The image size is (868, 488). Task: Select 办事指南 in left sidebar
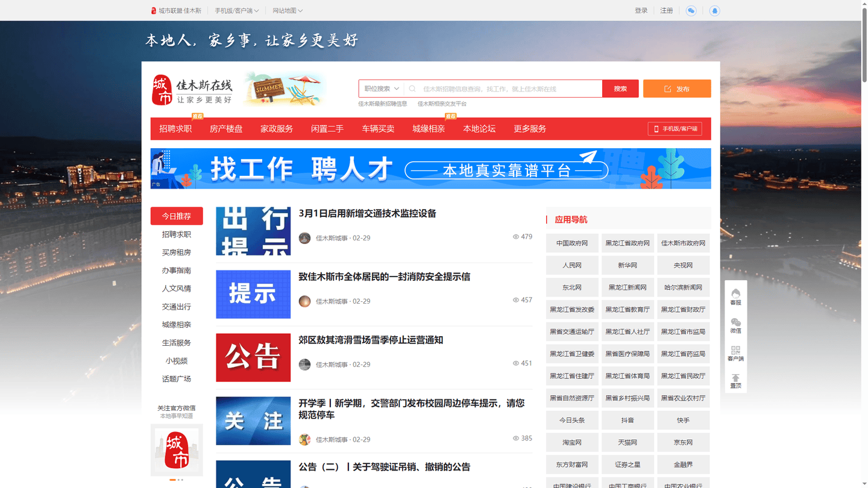point(177,271)
